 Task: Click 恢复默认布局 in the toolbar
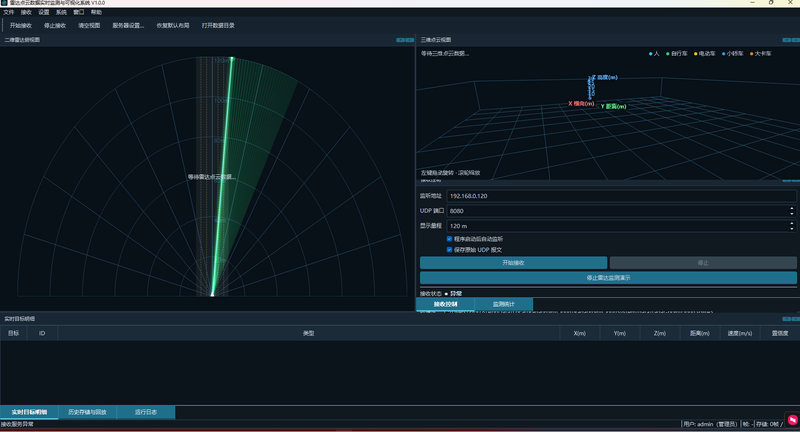(x=173, y=26)
